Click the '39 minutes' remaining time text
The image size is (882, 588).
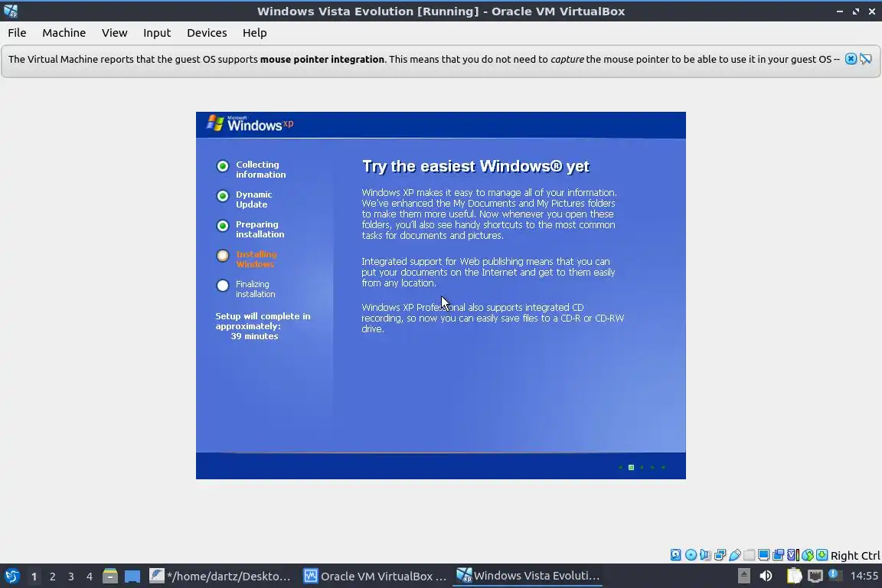254,336
